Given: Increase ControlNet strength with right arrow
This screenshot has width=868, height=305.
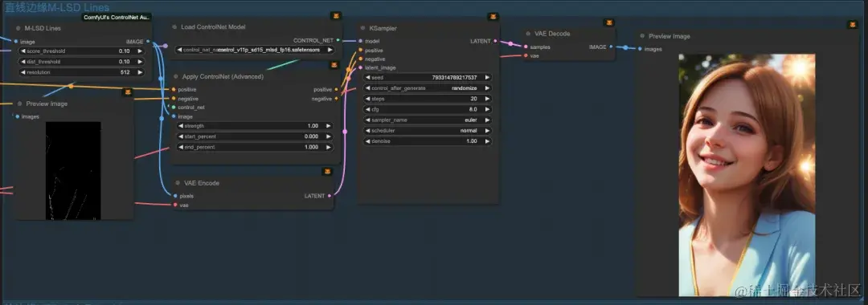Looking at the screenshot, I should pos(329,126).
